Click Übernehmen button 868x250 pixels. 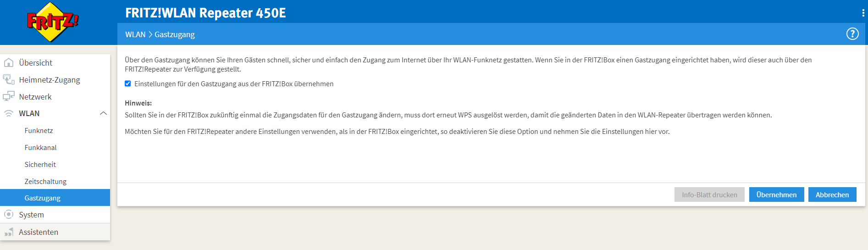(x=776, y=194)
